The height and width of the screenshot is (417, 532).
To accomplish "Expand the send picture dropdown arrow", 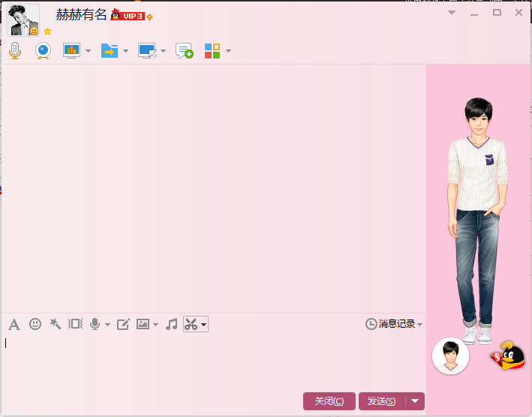I will 156,325.
